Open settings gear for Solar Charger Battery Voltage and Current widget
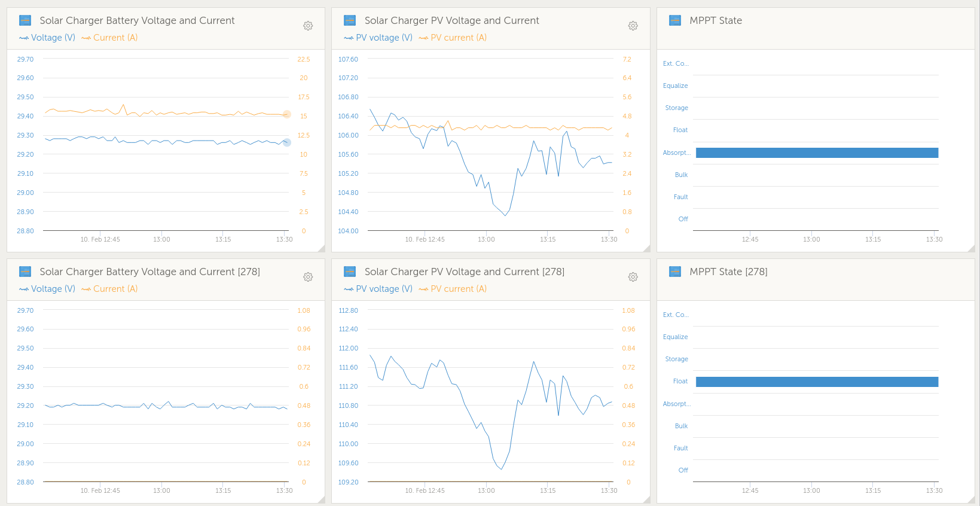The image size is (980, 506). pos(308,26)
